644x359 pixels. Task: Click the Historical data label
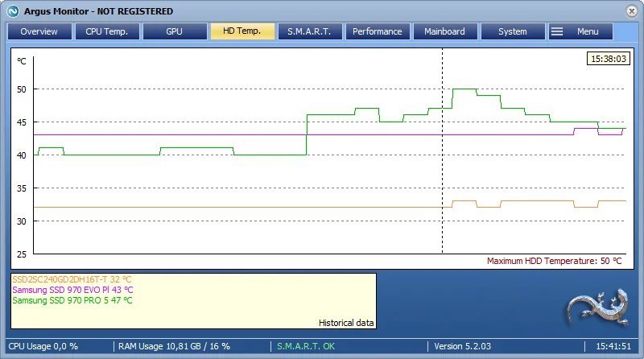346,323
